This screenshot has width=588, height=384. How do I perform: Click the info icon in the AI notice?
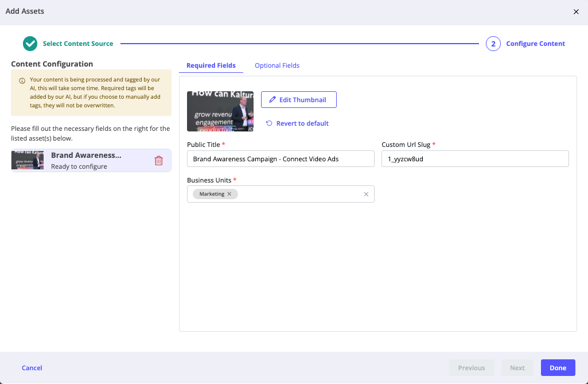(22, 81)
